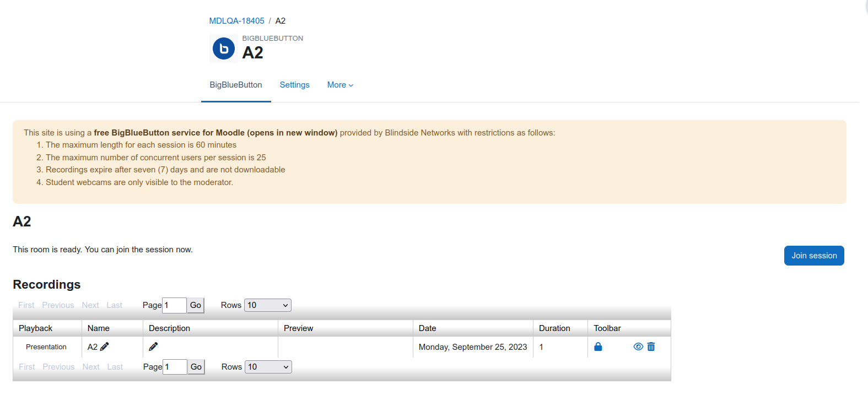Screen dimensions: 868x395
Task: Click bottom Next pagination link
Action: [91, 367]
